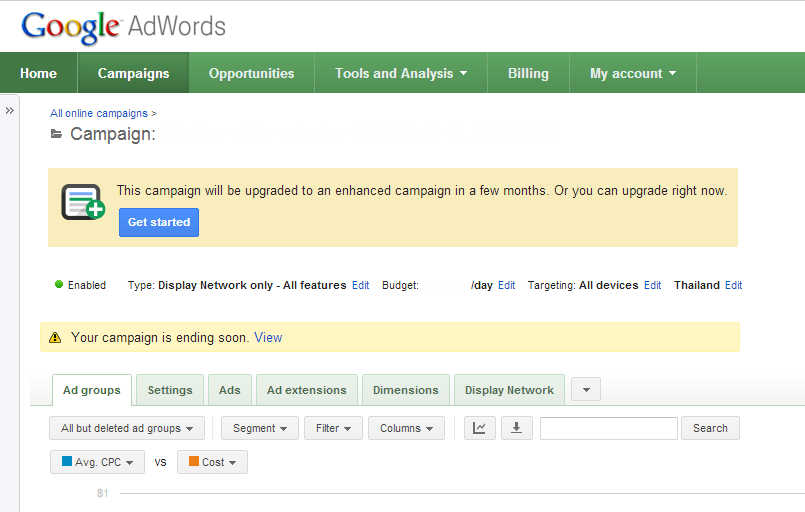Edit the campaign type
Screen dimensions: 805x512
pyautogui.click(x=360, y=285)
